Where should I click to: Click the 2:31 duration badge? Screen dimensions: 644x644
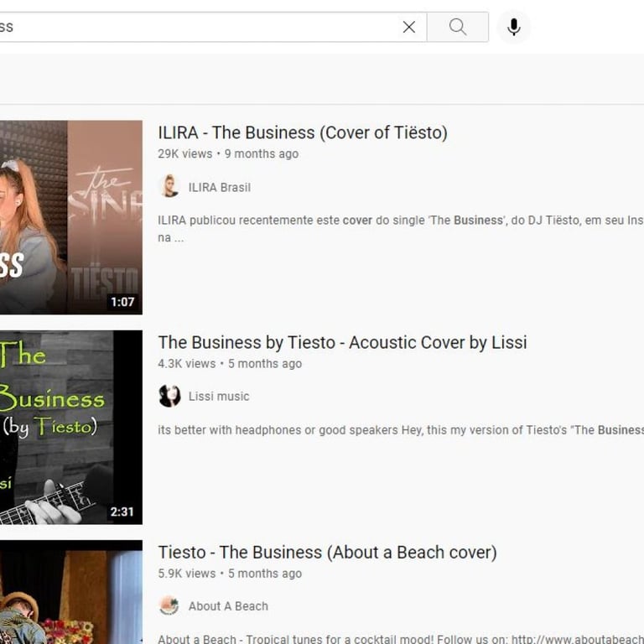click(x=122, y=512)
